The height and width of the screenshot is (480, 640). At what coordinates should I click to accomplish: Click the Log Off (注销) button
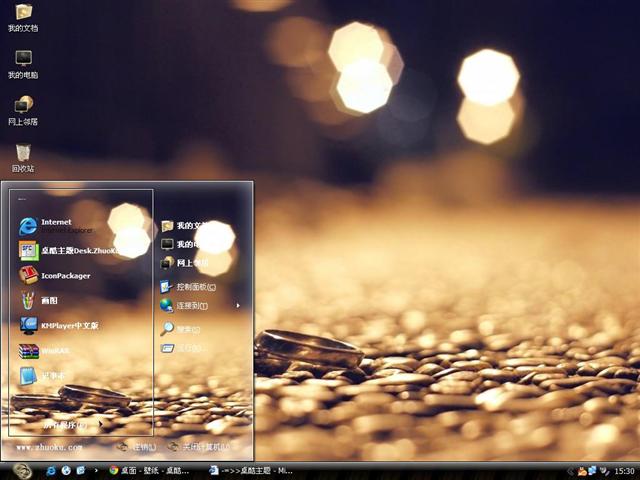[138, 447]
